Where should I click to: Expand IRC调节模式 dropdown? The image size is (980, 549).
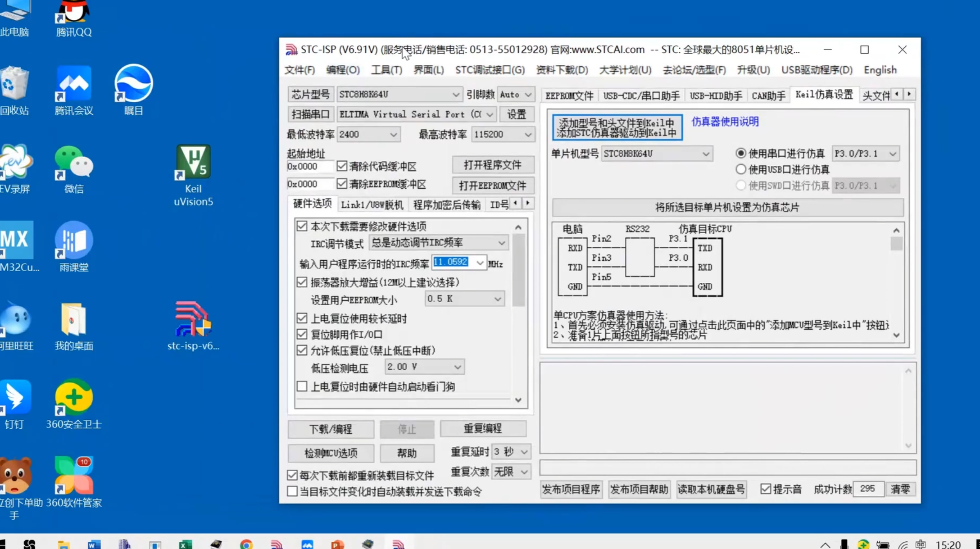438,243
